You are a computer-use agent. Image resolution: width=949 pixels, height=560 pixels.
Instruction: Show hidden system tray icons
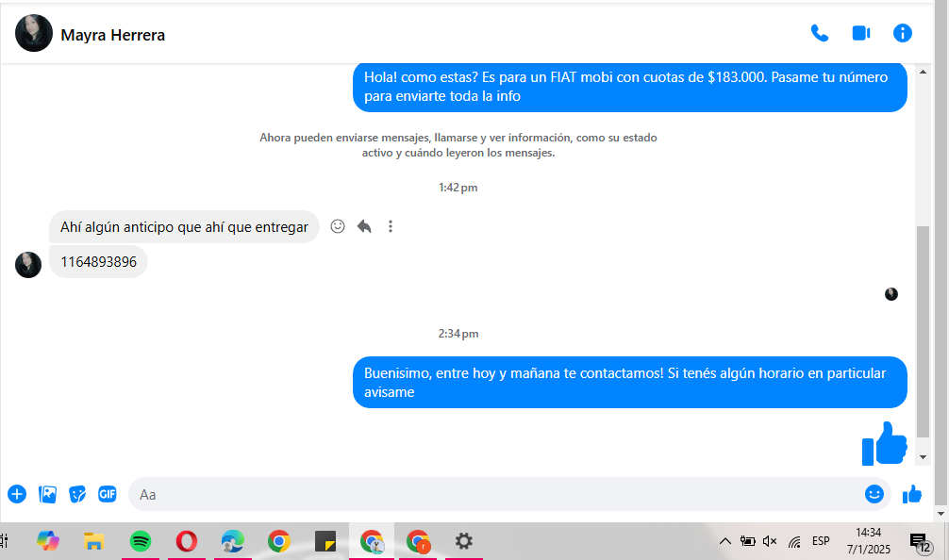(725, 541)
